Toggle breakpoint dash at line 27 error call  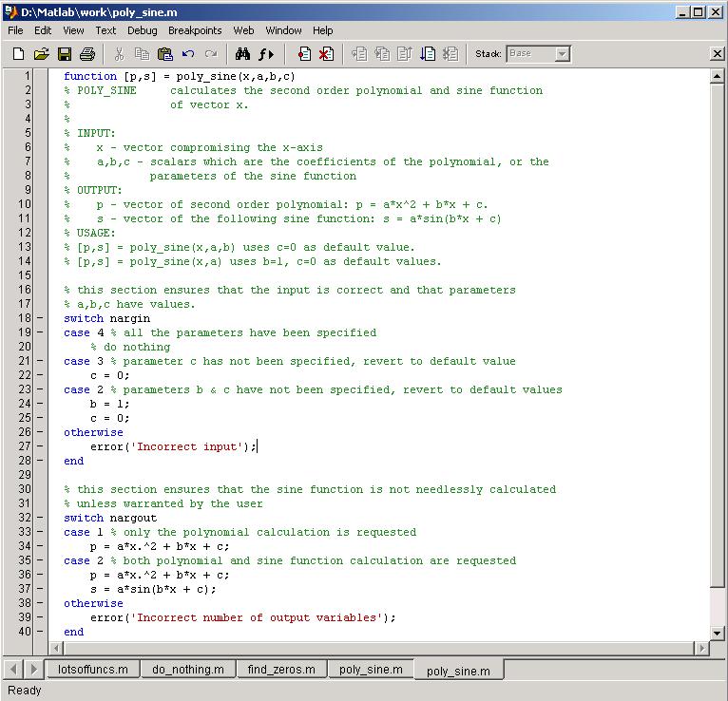(41, 446)
